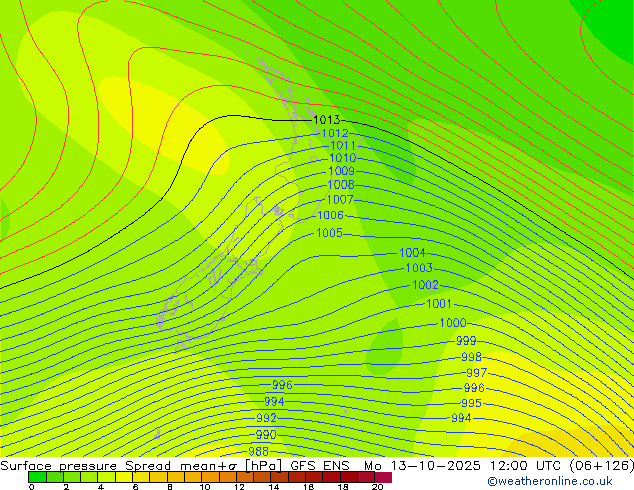
Task: Select the 1004 isobar label
Action: pyautogui.click(x=412, y=253)
